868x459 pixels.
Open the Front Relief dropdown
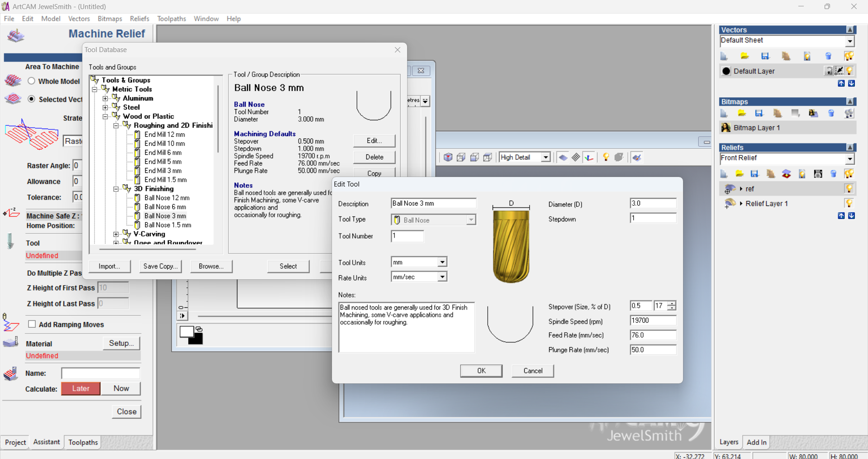(850, 159)
